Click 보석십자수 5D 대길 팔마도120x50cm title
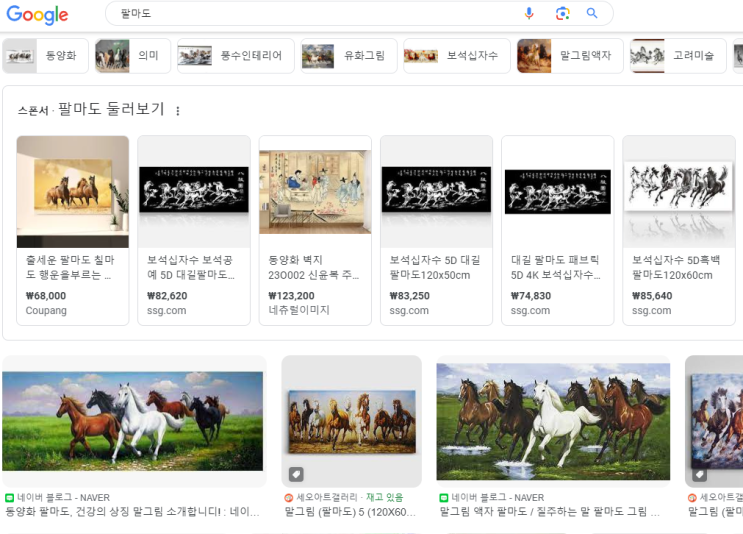The width and height of the screenshot is (743, 534). tap(435, 267)
